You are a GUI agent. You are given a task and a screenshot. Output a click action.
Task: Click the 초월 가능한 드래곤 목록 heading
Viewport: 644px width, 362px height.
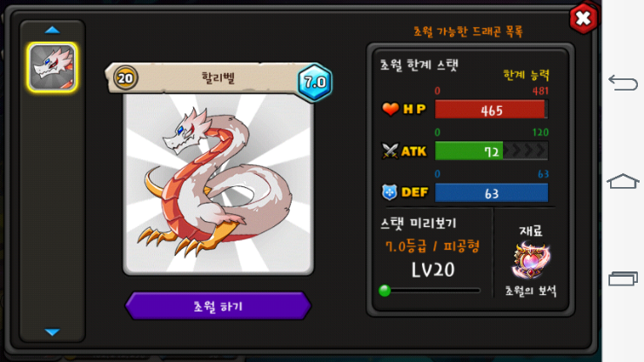point(468,31)
